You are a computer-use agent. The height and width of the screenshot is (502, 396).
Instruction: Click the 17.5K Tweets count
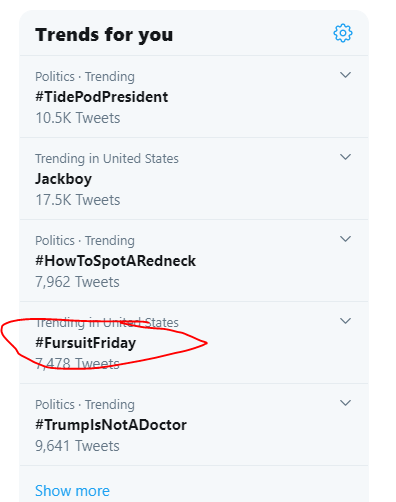coord(78,200)
